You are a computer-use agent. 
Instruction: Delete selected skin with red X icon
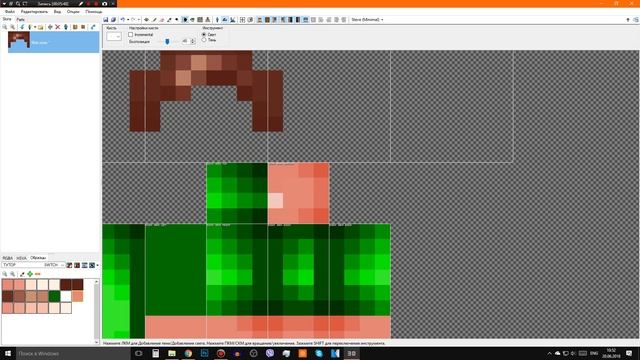(x=58, y=27)
